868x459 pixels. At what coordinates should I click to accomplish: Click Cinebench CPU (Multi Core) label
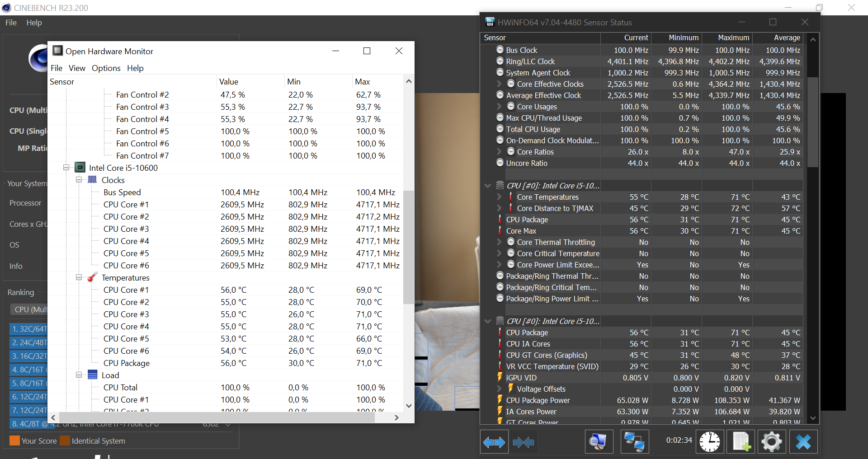[28, 110]
